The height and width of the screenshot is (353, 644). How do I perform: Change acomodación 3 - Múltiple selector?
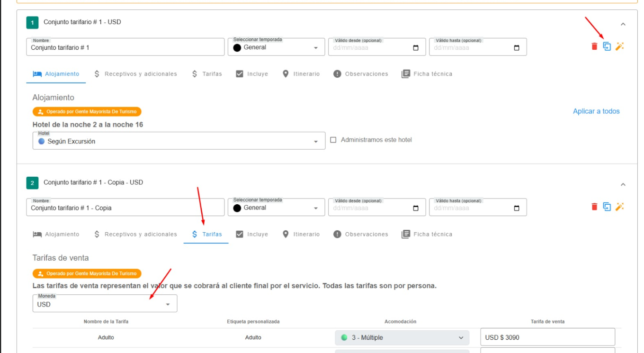tap(402, 338)
